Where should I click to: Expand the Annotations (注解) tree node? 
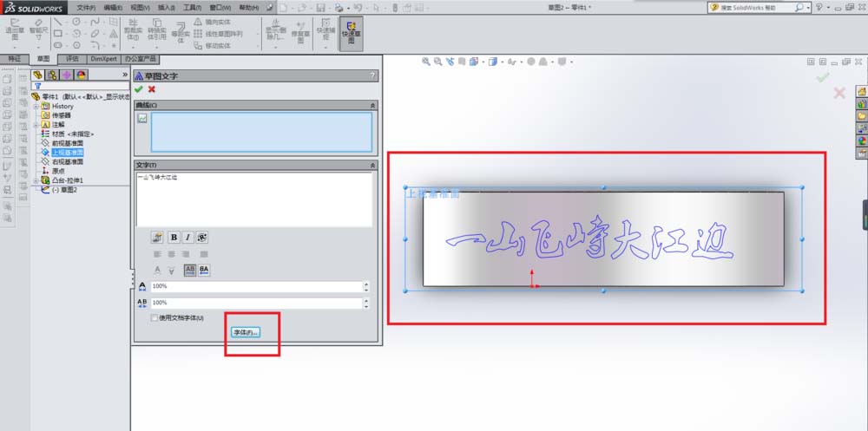pyautogui.click(x=36, y=125)
